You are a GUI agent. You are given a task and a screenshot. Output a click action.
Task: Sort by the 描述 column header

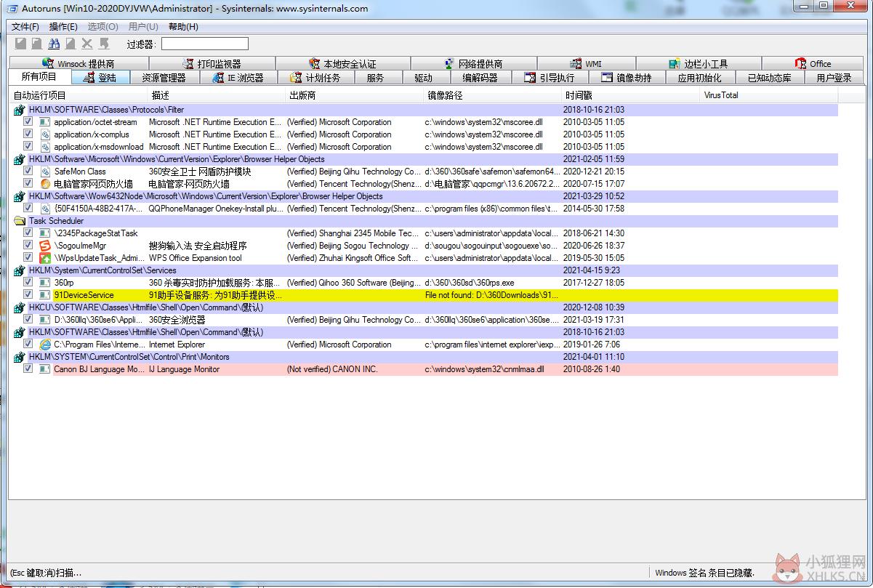tap(217, 95)
